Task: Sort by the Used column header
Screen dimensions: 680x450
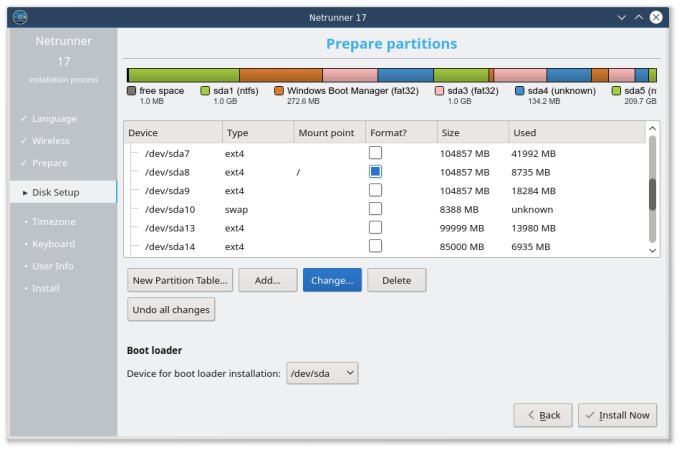Action: [x=577, y=133]
